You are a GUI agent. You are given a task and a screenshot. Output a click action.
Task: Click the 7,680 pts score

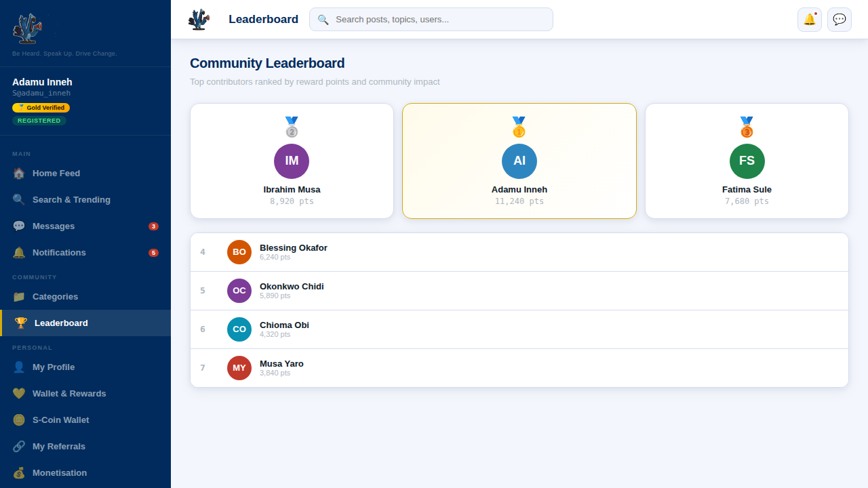coord(747,201)
